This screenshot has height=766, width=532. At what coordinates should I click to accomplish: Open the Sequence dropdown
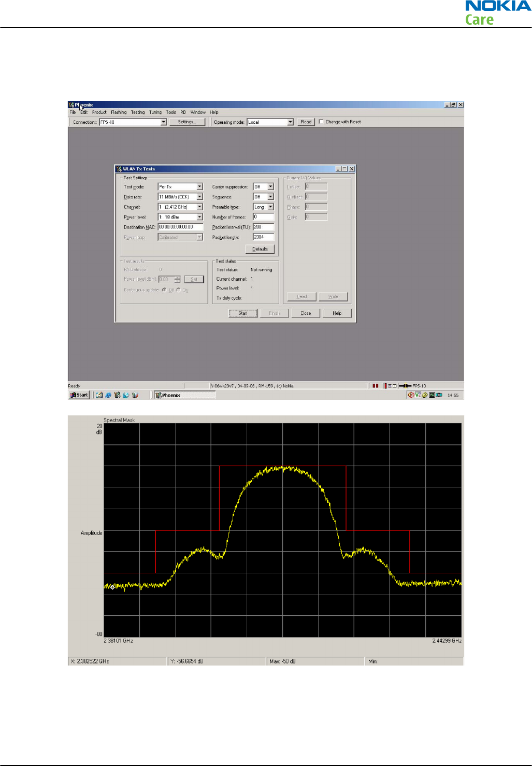pos(270,197)
